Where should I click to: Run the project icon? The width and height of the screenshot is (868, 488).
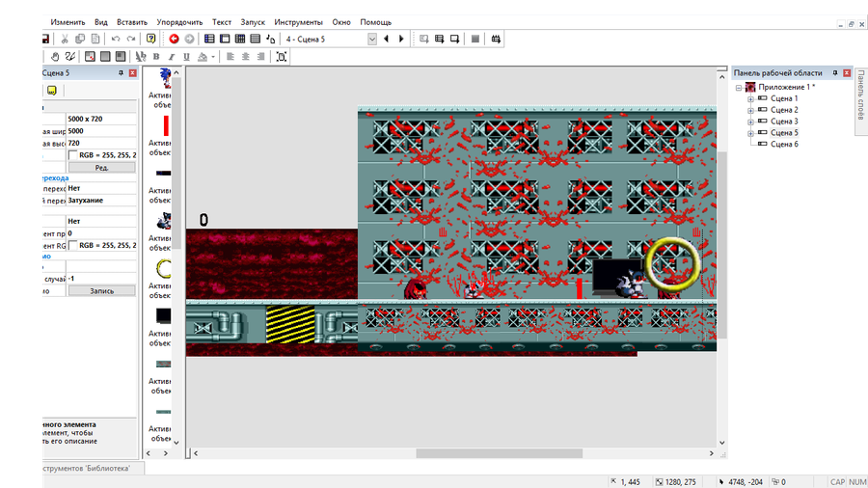click(x=424, y=39)
